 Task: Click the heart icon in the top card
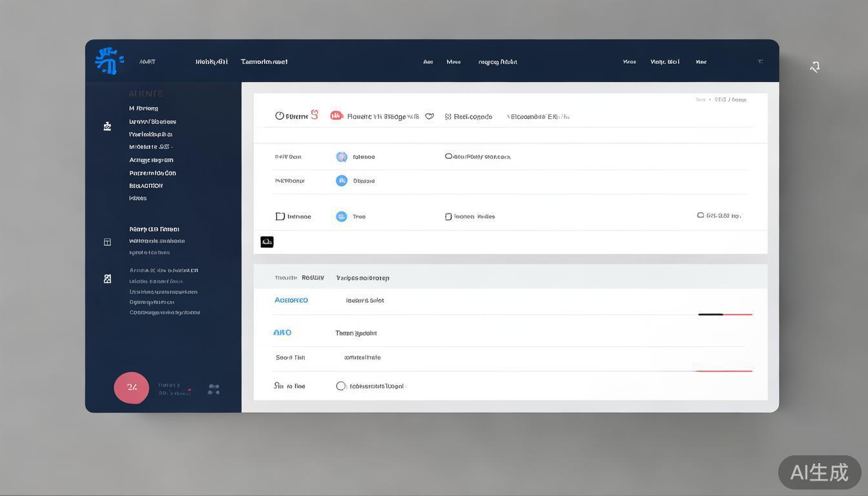click(x=429, y=116)
